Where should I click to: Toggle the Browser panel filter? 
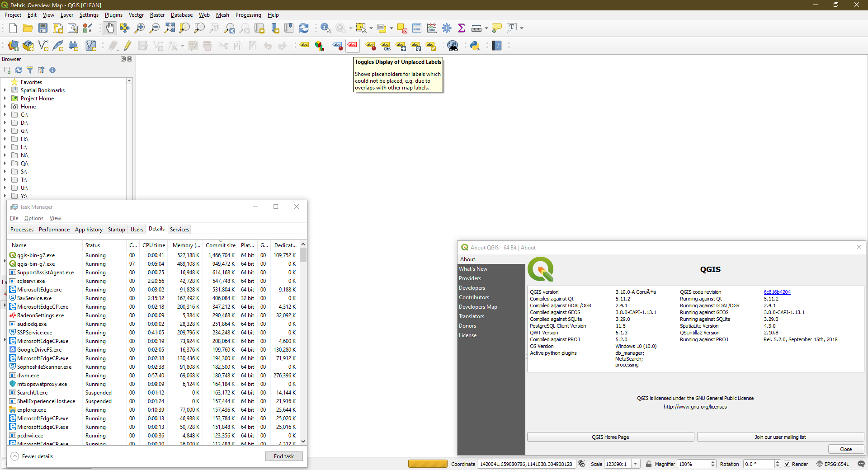pos(30,70)
